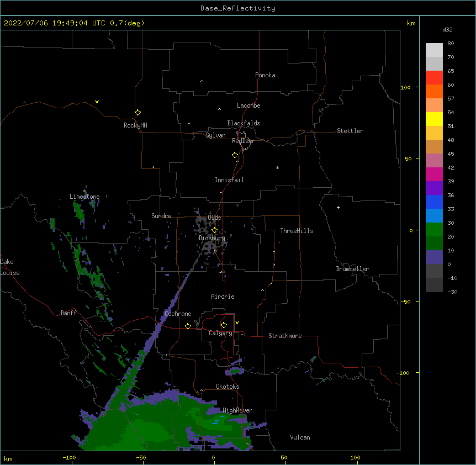Click the yellow v marker east of Calgary

(x=237, y=323)
